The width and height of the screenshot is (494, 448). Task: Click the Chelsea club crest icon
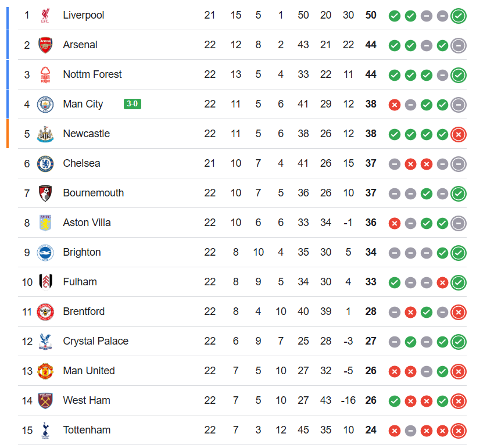pos(45,164)
